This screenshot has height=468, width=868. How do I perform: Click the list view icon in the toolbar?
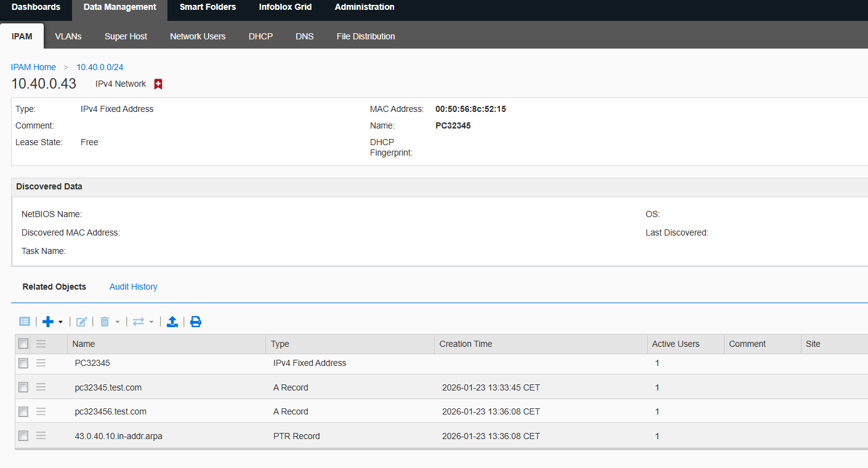[x=25, y=322]
